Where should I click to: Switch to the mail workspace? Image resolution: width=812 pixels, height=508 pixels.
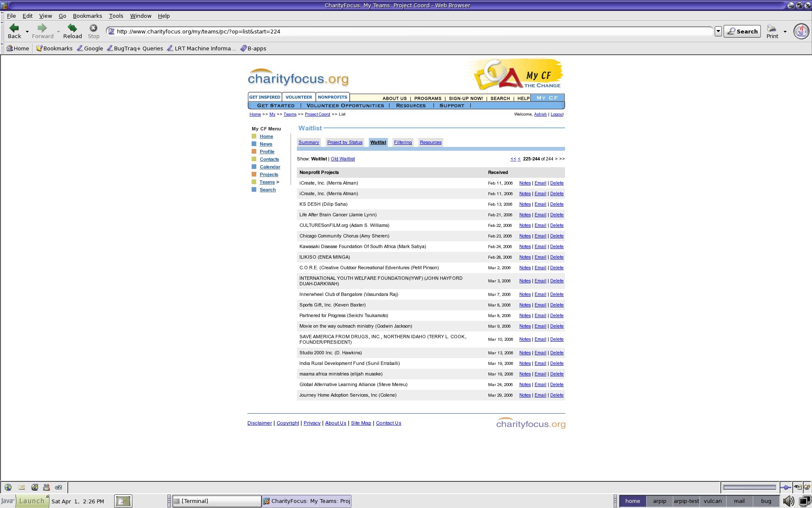click(x=739, y=501)
